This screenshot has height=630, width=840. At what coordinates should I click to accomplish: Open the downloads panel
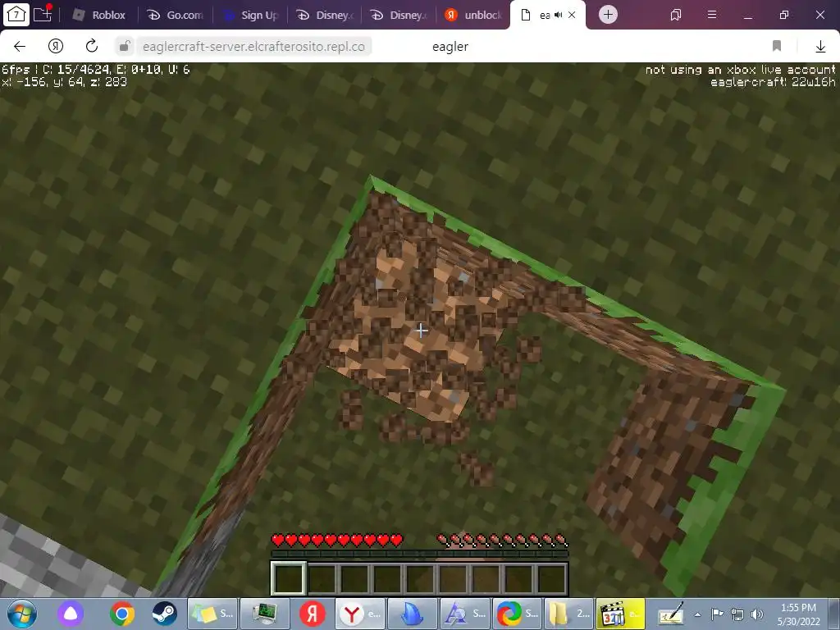pos(820,47)
